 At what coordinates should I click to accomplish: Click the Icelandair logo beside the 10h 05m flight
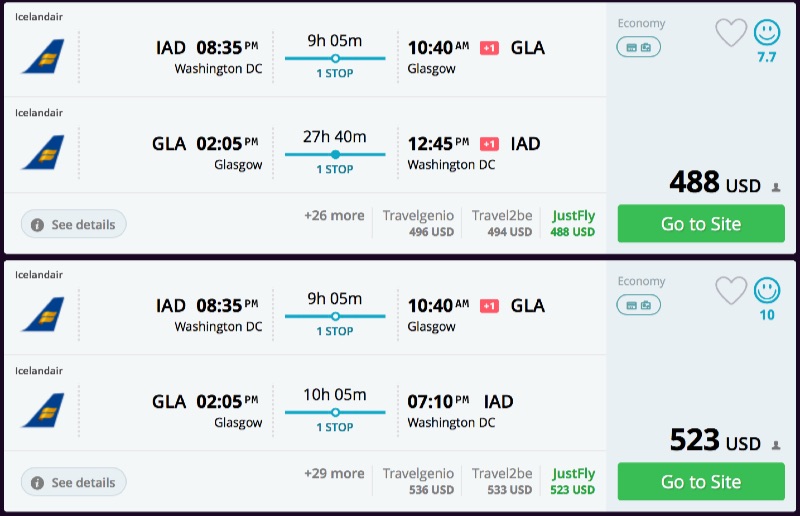pyautogui.click(x=43, y=410)
